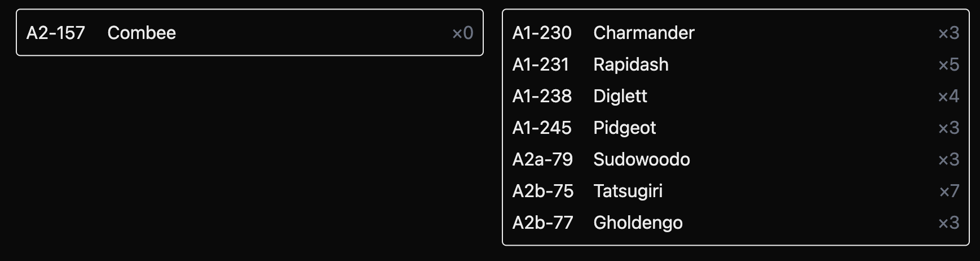Viewport: 980px width, 261px height.
Task: Click the A2b-77 card ID
Action: point(542,223)
